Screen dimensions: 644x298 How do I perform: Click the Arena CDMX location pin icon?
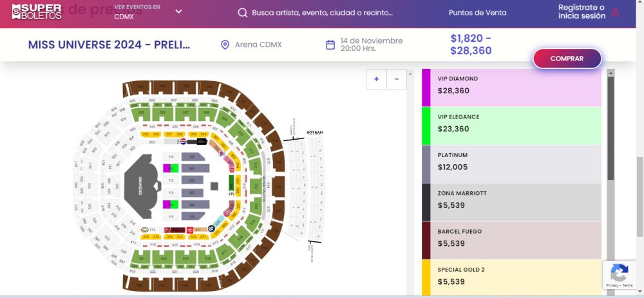(225, 45)
